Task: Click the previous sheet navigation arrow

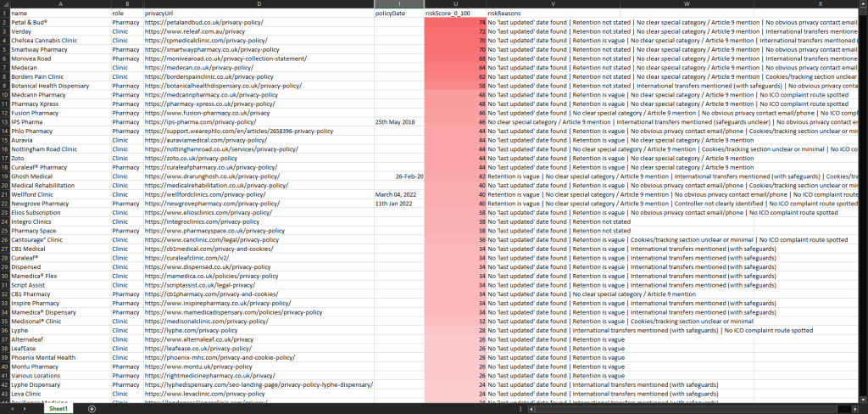Action: coord(12,409)
